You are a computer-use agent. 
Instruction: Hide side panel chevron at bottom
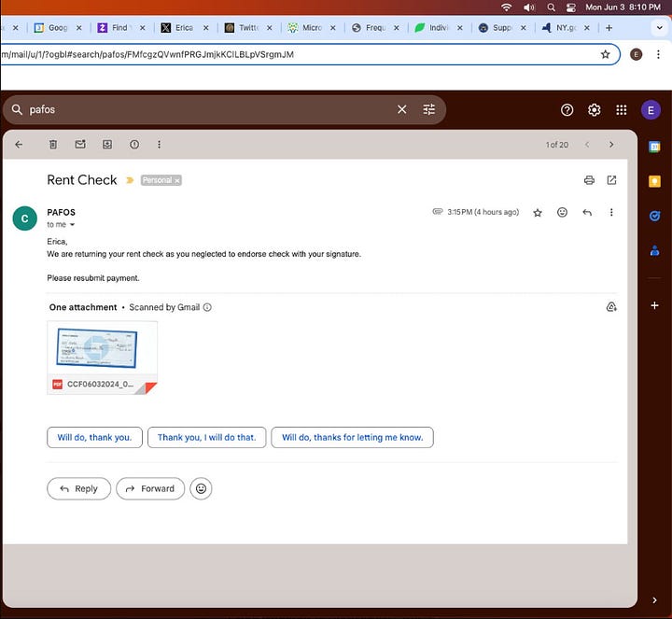pyautogui.click(x=654, y=600)
